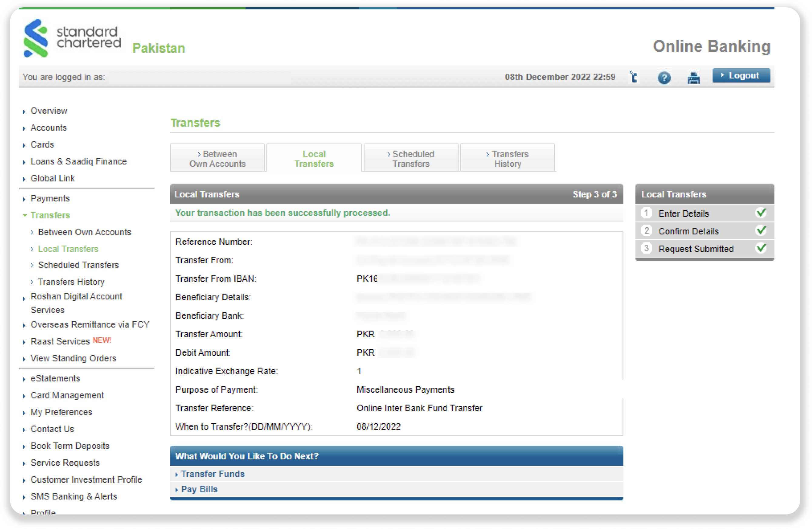
Task: Expand the Payments sidebar menu
Action: [x=50, y=198]
